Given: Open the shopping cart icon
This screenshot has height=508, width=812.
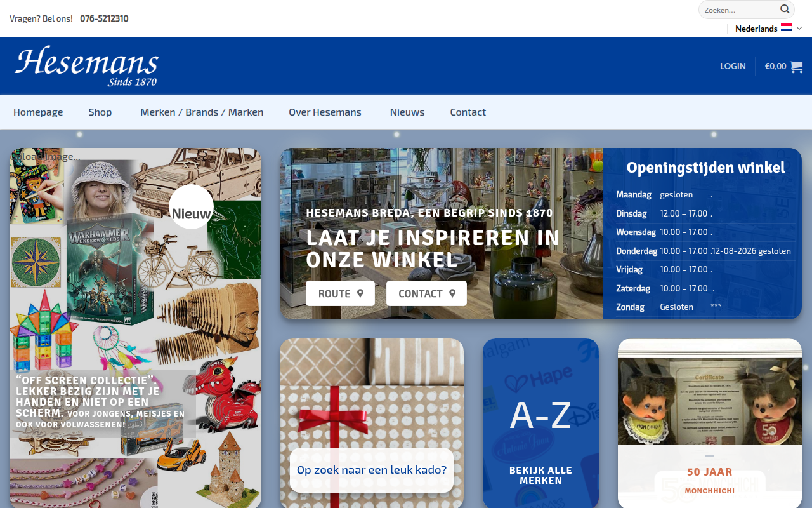Looking at the screenshot, I should [796, 66].
